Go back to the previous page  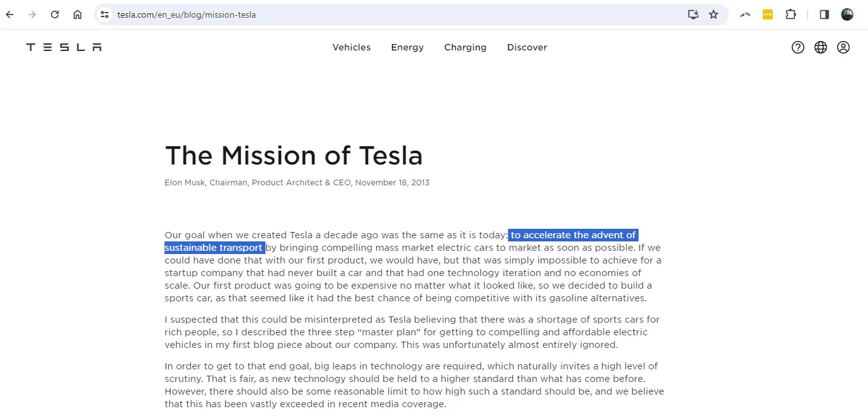coord(9,14)
